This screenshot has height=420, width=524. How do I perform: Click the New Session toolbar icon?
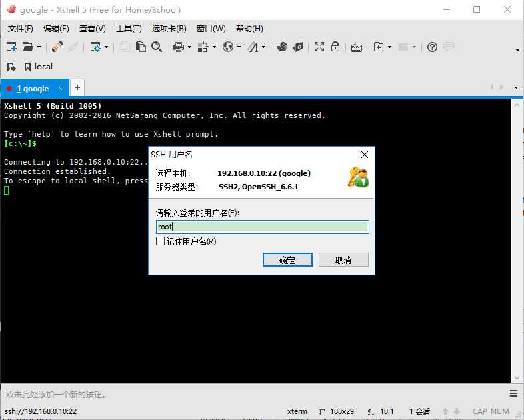[12, 47]
